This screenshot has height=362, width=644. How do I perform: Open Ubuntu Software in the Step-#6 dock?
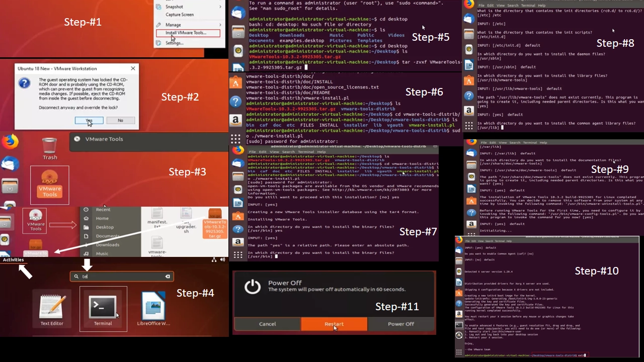click(x=236, y=83)
